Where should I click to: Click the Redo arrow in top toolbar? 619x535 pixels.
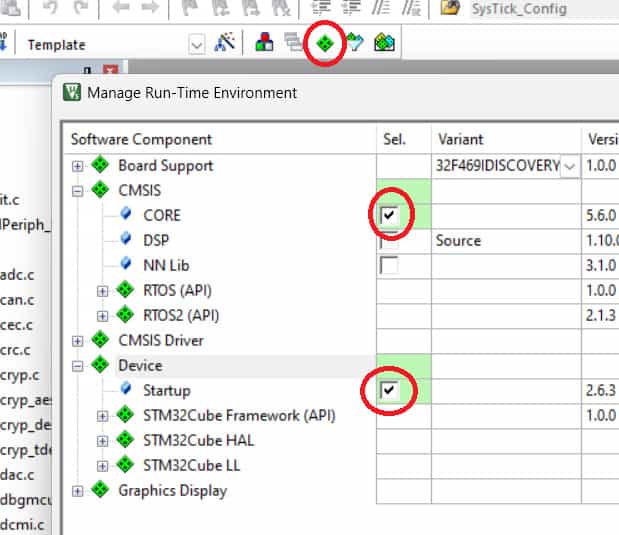click(x=81, y=7)
